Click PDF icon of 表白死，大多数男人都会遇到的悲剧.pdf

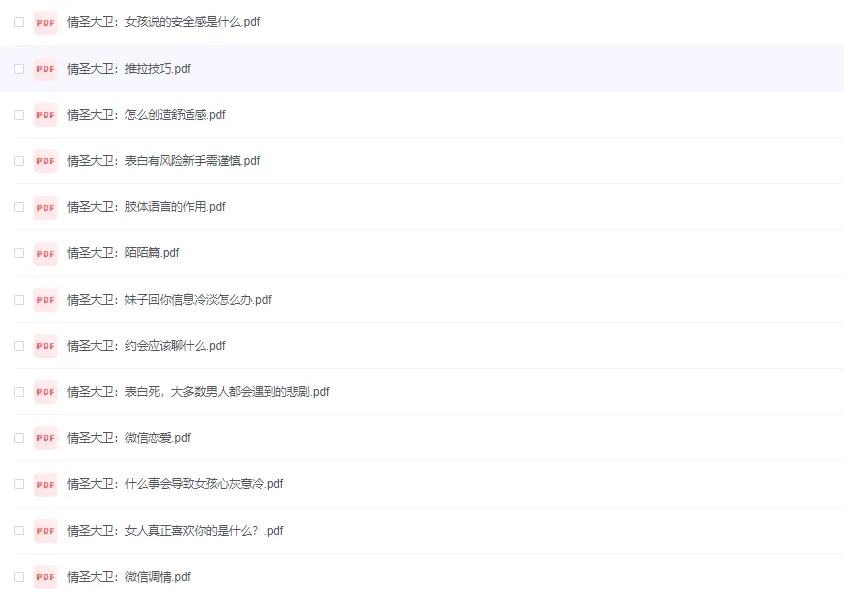click(x=46, y=392)
